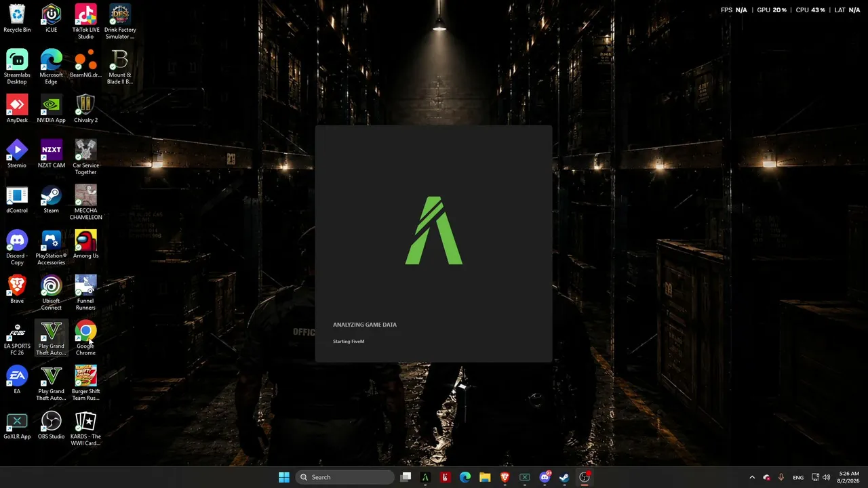Switch to Steam on the taskbar
The width and height of the screenshot is (868, 488).
pos(564,477)
